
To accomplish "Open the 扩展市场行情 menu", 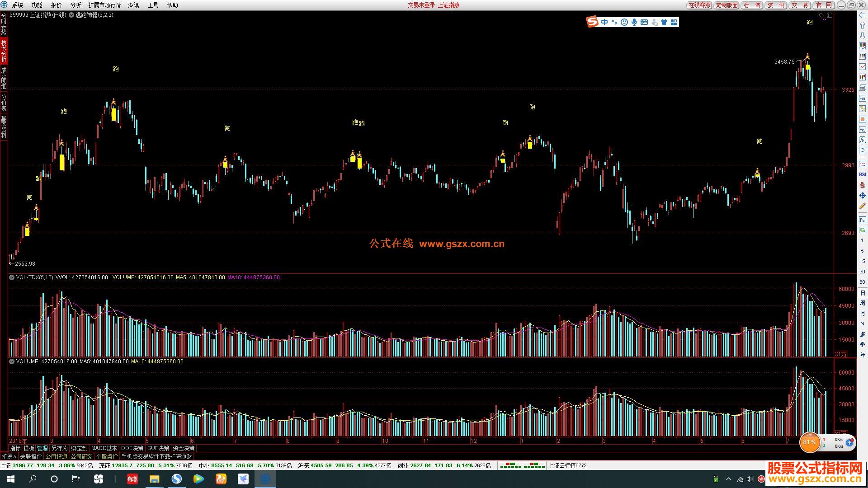I will point(104,5).
